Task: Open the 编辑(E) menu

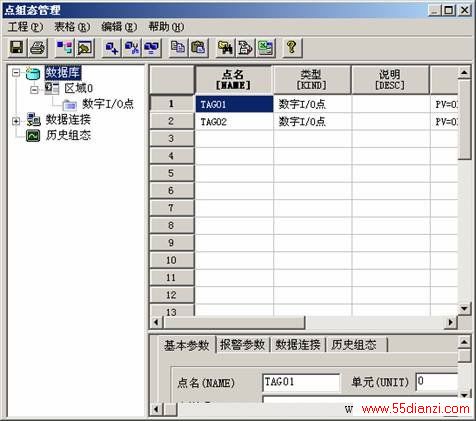Action: coord(119,27)
